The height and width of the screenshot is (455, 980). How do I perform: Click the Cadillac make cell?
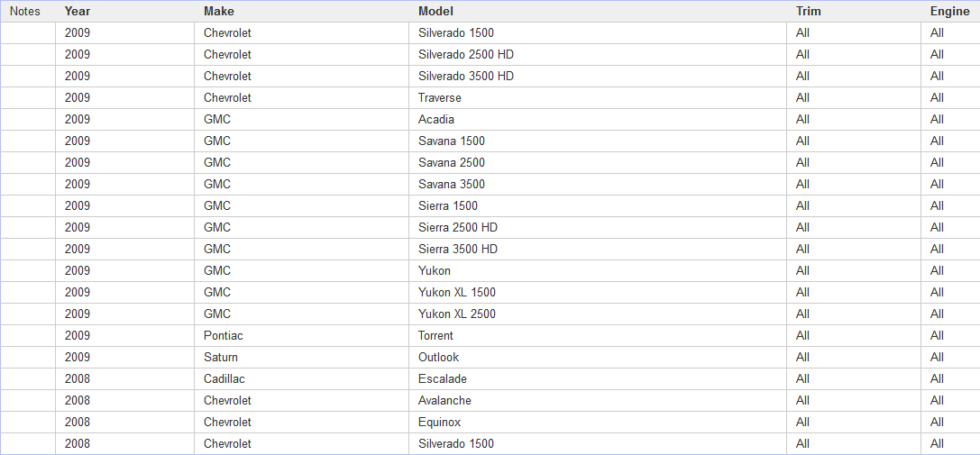302,378
